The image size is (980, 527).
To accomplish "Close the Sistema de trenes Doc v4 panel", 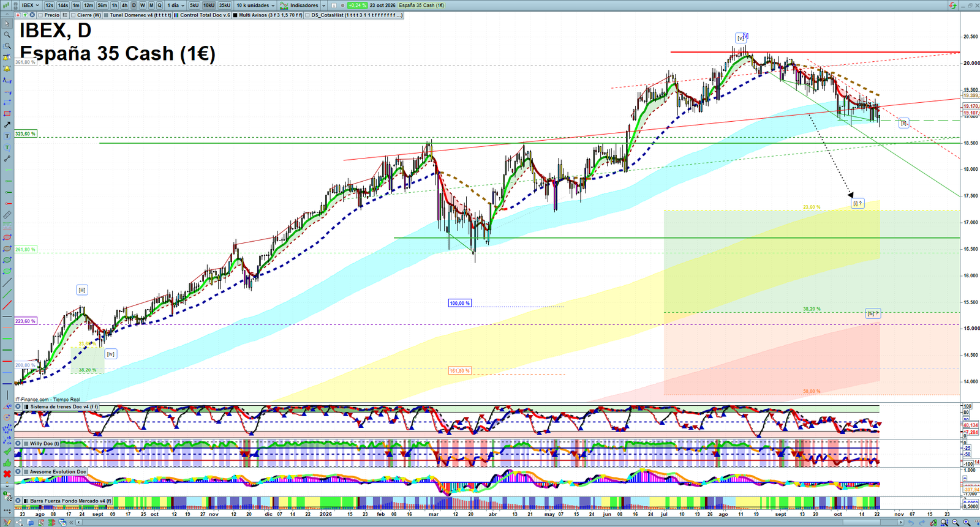I will [18, 406].
